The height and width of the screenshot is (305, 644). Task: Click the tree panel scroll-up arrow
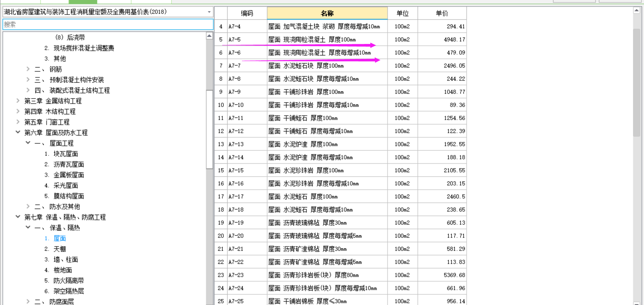[209, 36]
